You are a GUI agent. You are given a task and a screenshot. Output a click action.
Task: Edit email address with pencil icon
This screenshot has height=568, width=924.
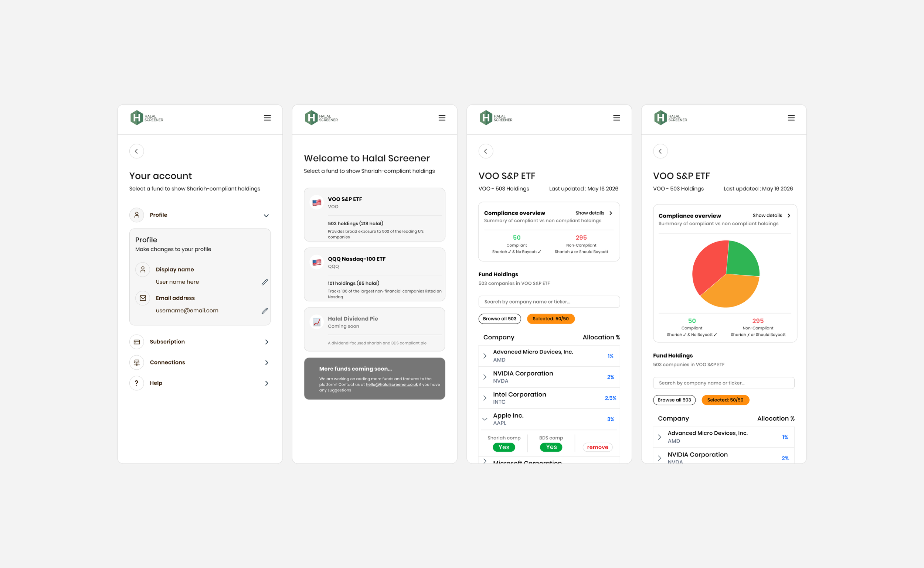point(265,311)
